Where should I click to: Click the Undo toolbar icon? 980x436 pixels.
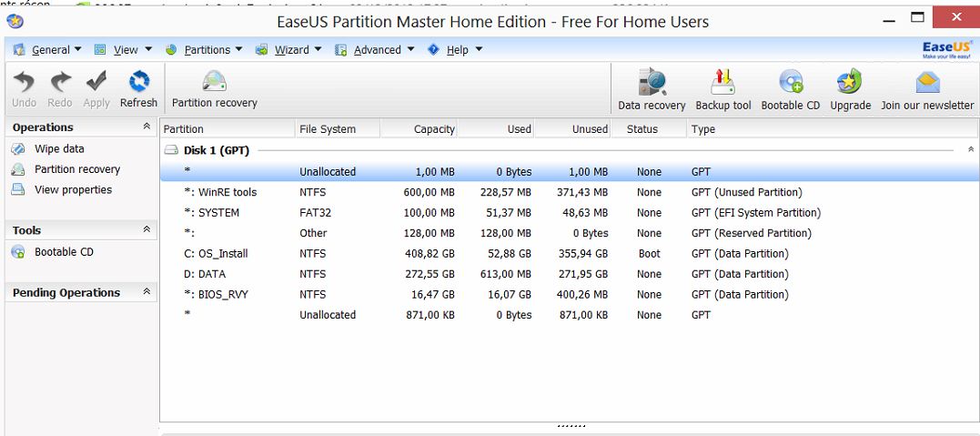pyautogui.click(x=24, y=82)
